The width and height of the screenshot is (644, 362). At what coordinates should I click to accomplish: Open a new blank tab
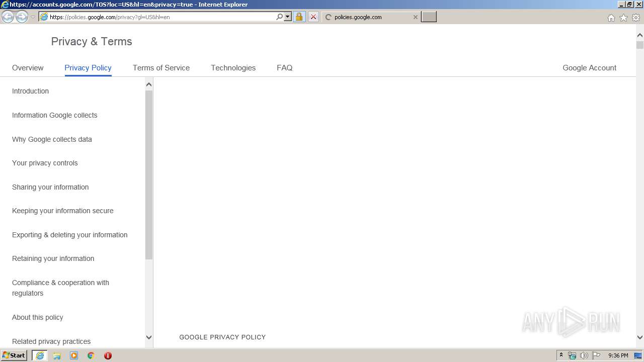click(429, 17)
